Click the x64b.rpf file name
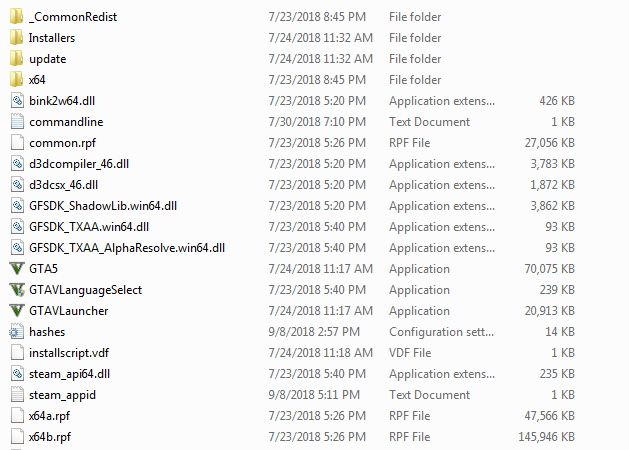The image size is (629, 450). click(50, 437)
